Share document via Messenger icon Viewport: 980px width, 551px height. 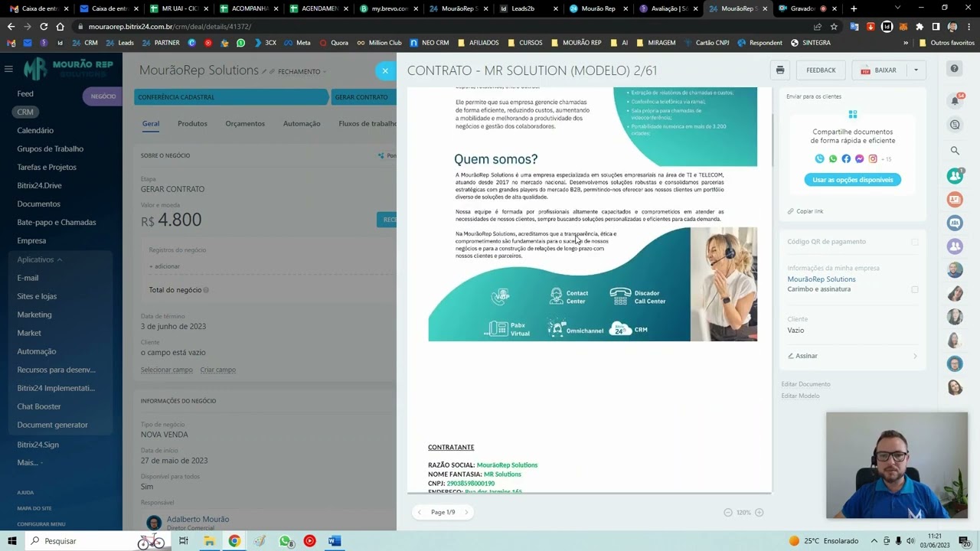859,158
